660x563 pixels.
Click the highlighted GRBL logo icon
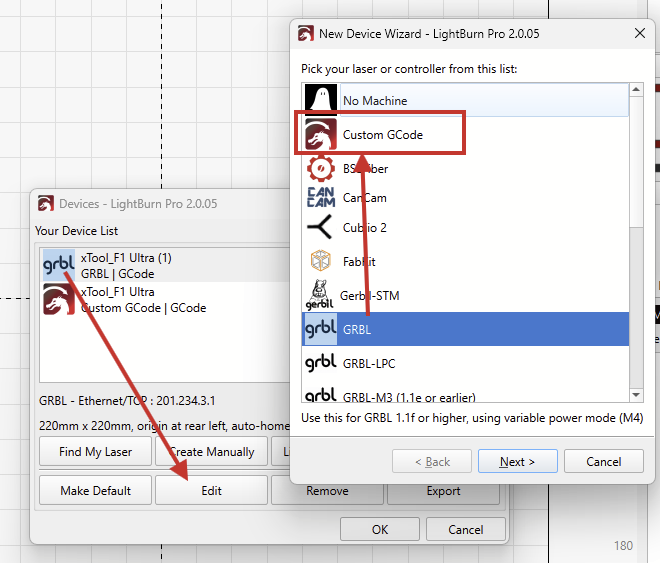(x=321, y=329)
